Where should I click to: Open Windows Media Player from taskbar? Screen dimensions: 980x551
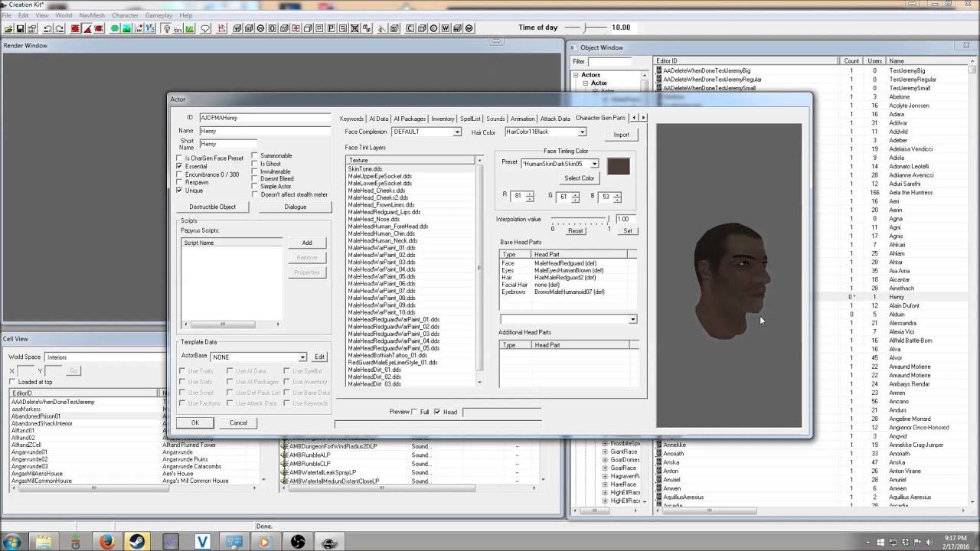(x=265, y=542)
